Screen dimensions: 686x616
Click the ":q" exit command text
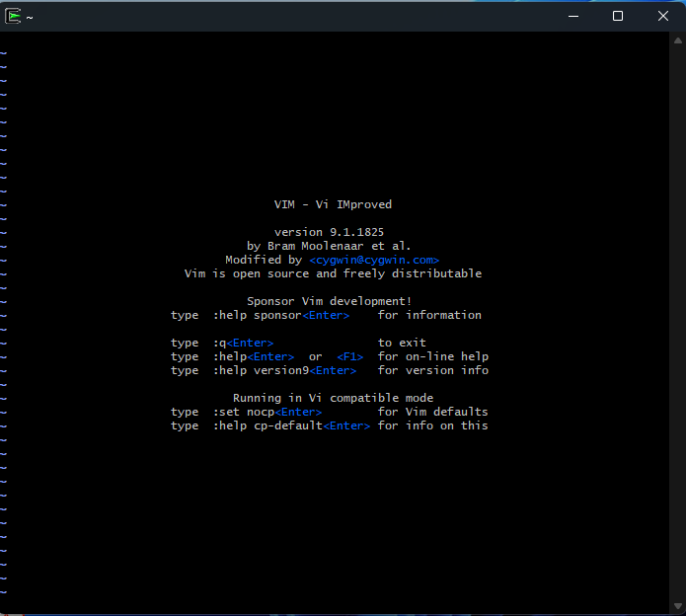[219, 343]
